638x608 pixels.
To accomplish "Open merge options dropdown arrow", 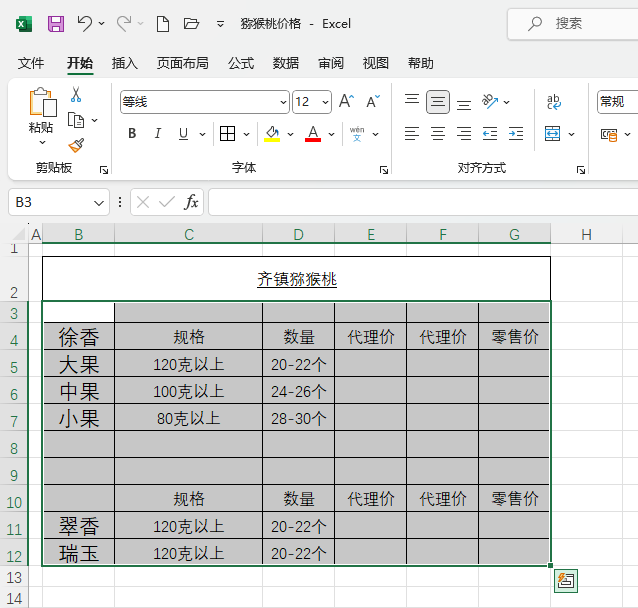I will tap(572, 134).
